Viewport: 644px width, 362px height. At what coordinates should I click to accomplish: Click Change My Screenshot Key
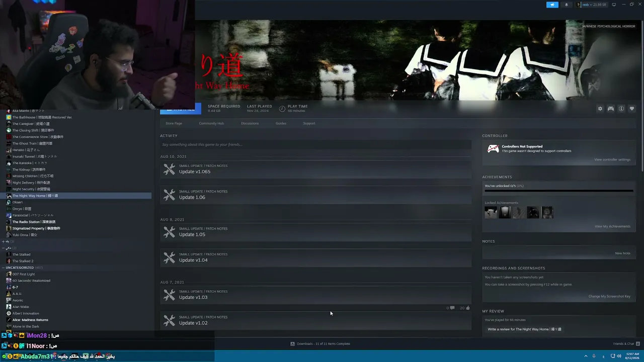pyautogui.click(x=609, y=296)
